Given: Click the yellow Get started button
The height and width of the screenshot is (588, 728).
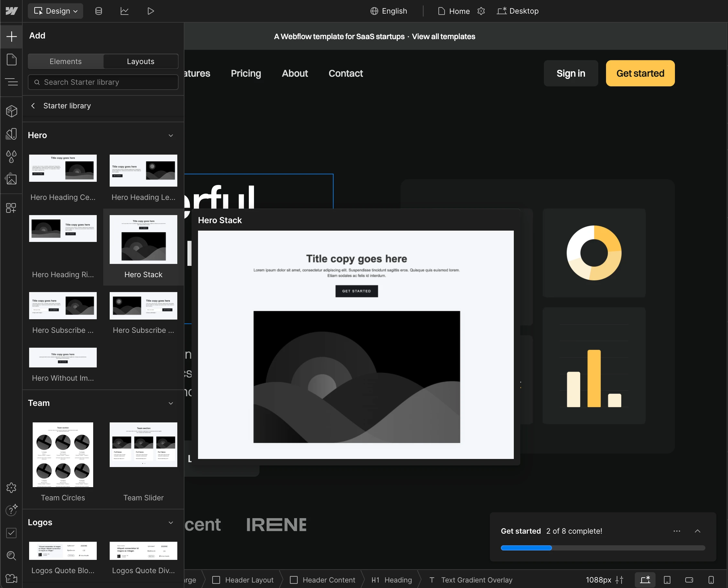Looking at the screenshot, I should coord(640,73).
